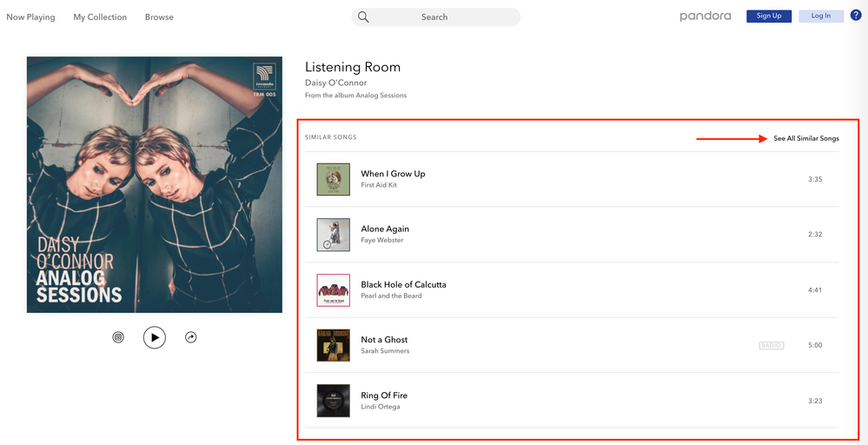This screenshot has width=868, height=445.
Task: Click the search magnifier icon
Action: point(364,17)
